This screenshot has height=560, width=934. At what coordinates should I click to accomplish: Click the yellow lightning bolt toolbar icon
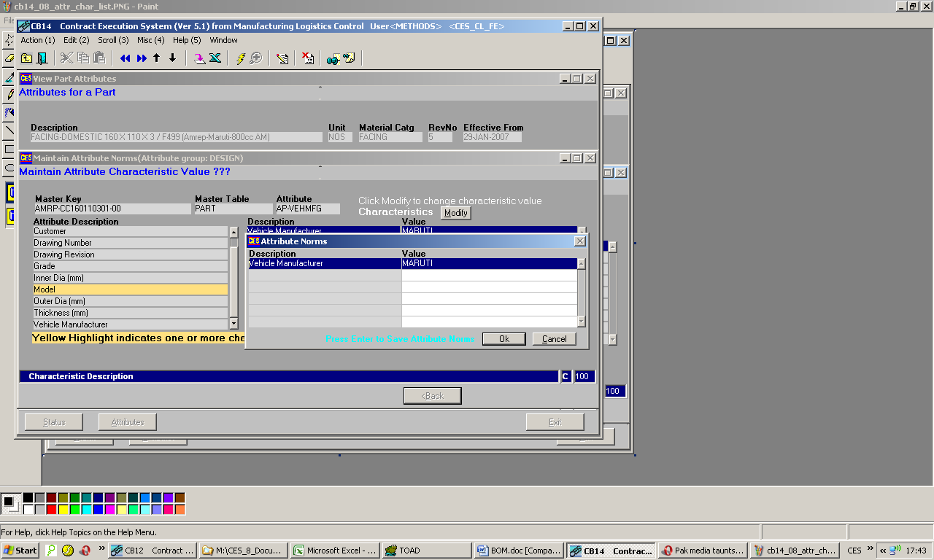[x=240, y=58]
